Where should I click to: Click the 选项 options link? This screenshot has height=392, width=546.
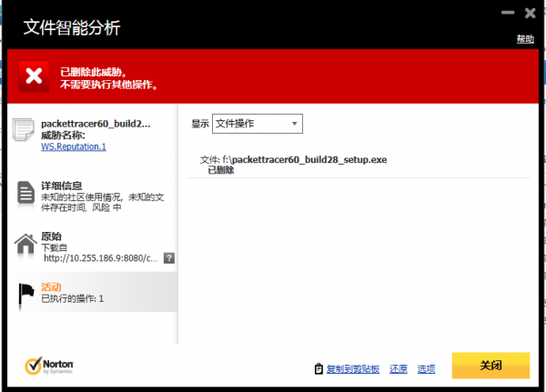pos(426,368)
